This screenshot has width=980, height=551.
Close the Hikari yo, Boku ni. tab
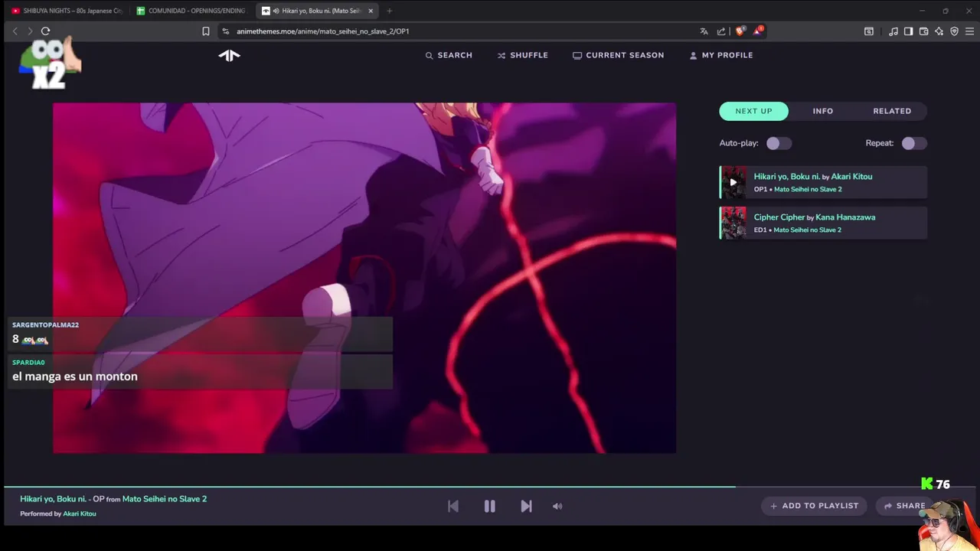point(371,11)
